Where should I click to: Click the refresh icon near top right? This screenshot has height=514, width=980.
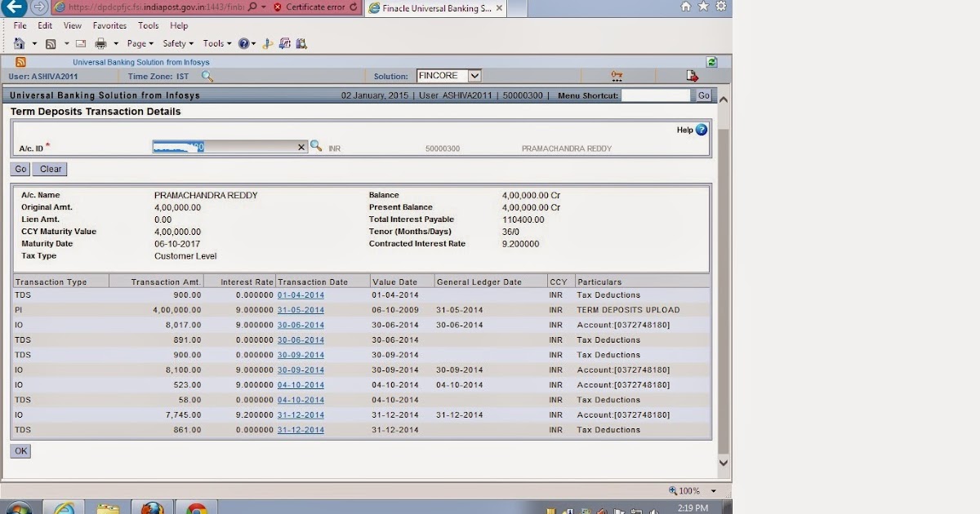[x=710, y=61]
